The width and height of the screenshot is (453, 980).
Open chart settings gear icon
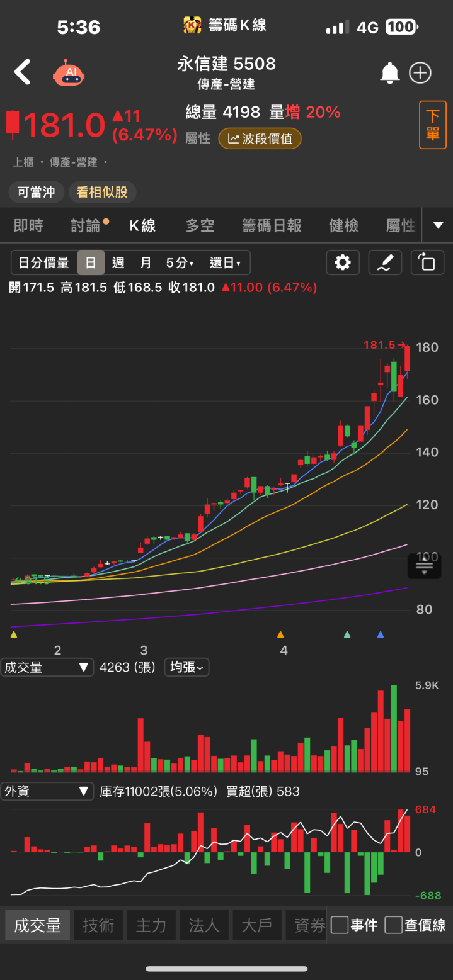click(x=343, y=262)
